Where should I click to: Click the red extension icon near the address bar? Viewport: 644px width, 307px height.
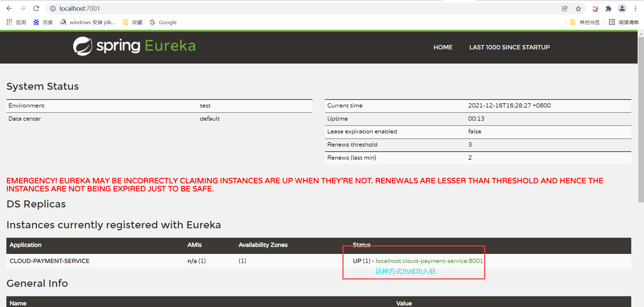[x=595, y=8]
